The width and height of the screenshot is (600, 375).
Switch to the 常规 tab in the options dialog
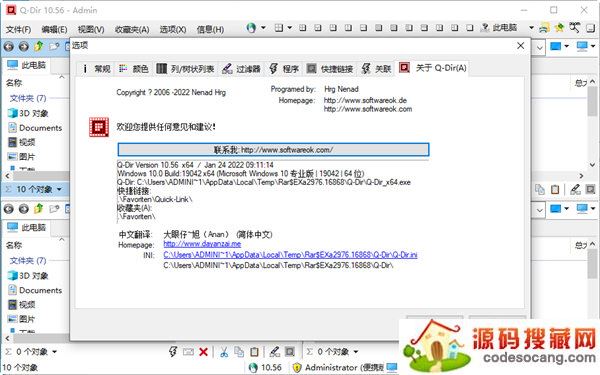tap(96, 68)
